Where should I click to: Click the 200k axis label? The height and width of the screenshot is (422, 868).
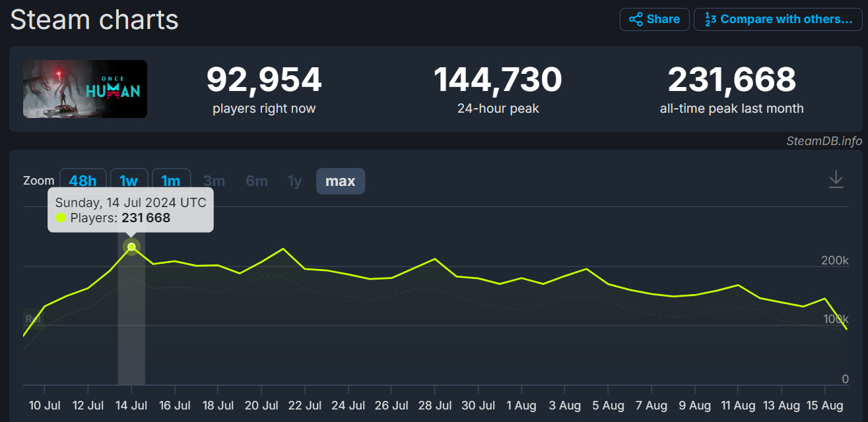coord(835,260)
